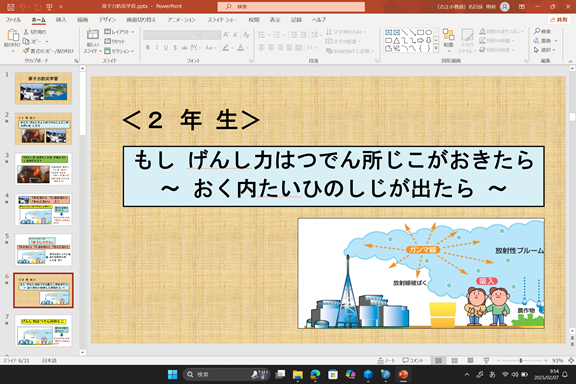Open Microsoft Edge from the taskbar
Viewport: 576px width, 384px height.
315,374
